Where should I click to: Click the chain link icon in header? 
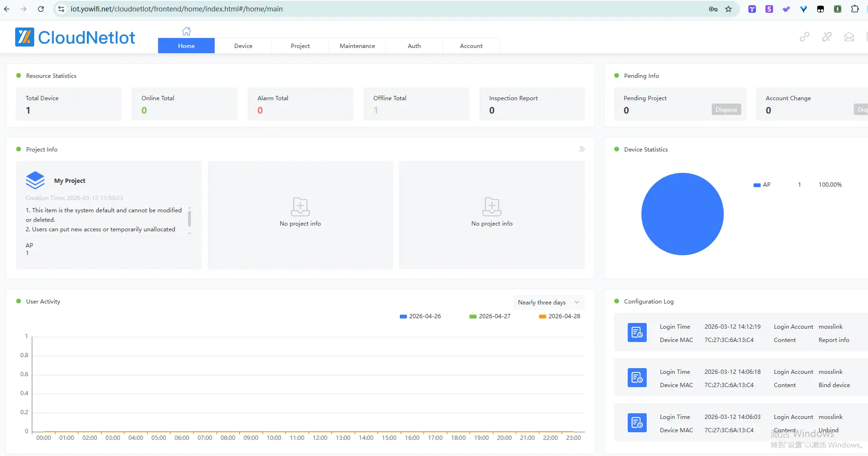804,37
